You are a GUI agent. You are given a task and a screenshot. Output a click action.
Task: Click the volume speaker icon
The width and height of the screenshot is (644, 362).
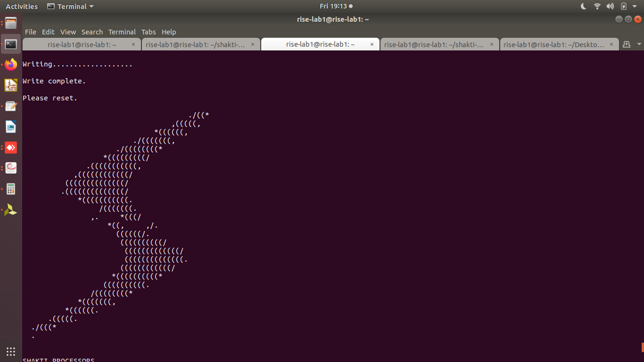point(610,6)
